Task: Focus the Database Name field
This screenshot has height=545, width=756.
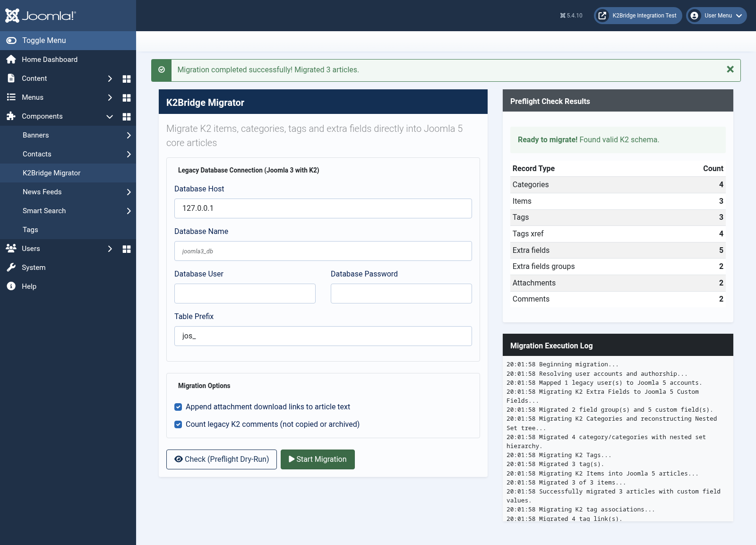Action: [323, 251]
